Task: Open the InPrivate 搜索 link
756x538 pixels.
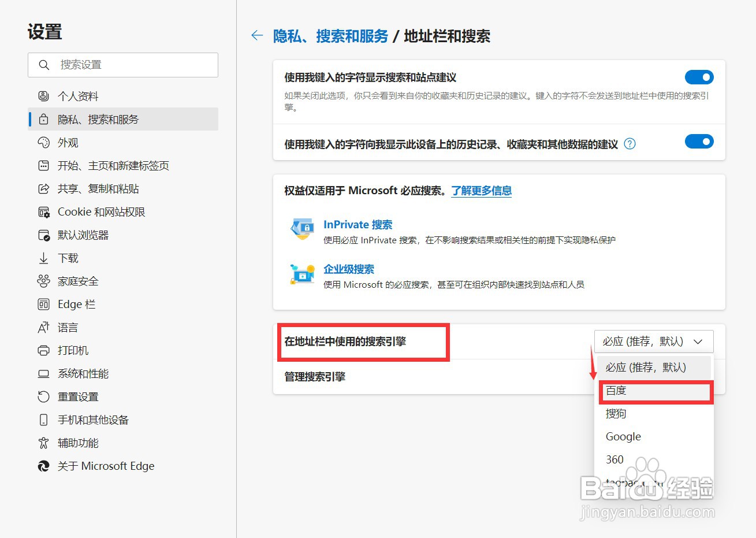Action: tap(357, 224)
